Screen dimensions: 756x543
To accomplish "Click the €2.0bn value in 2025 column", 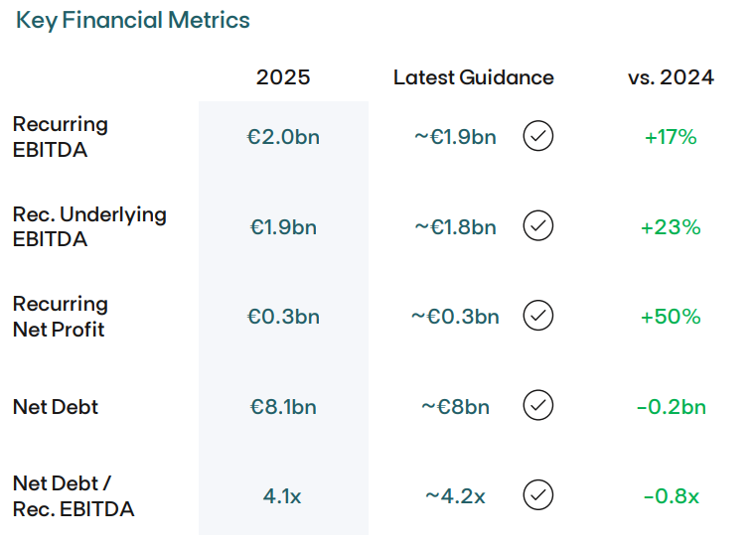I will point(283,137).
